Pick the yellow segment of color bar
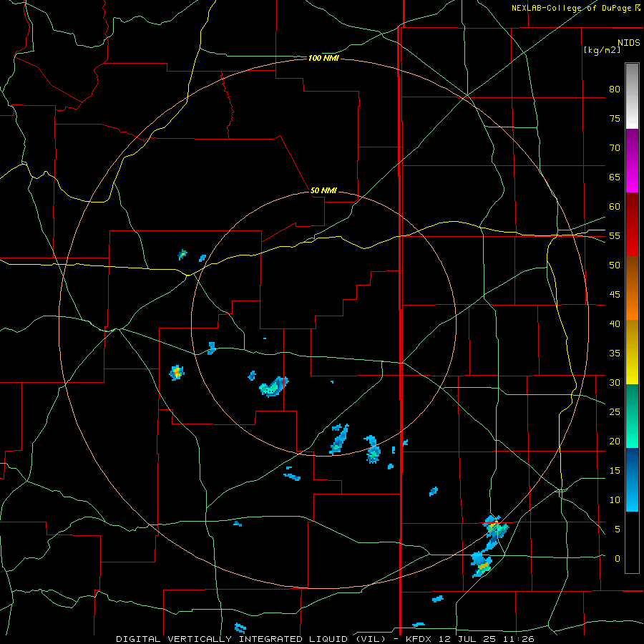The image size is (644, 644). click(x=632, y=352)
